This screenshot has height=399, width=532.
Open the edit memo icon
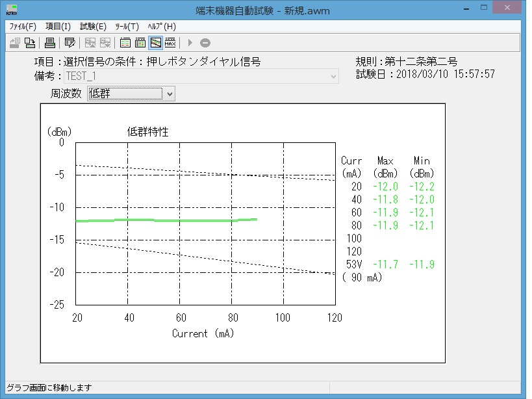[x=70, y=43]
